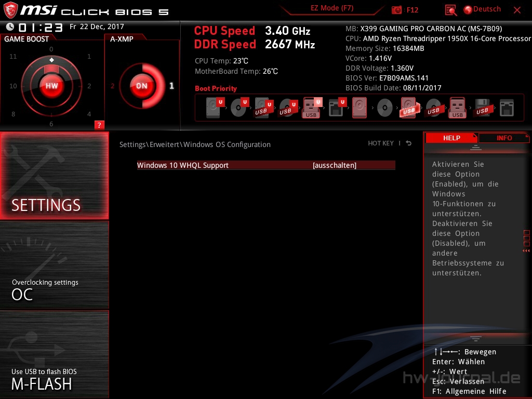Choose A-XMP profile 1
Viewport: 532px width, 399px height.
click(171, 86)
